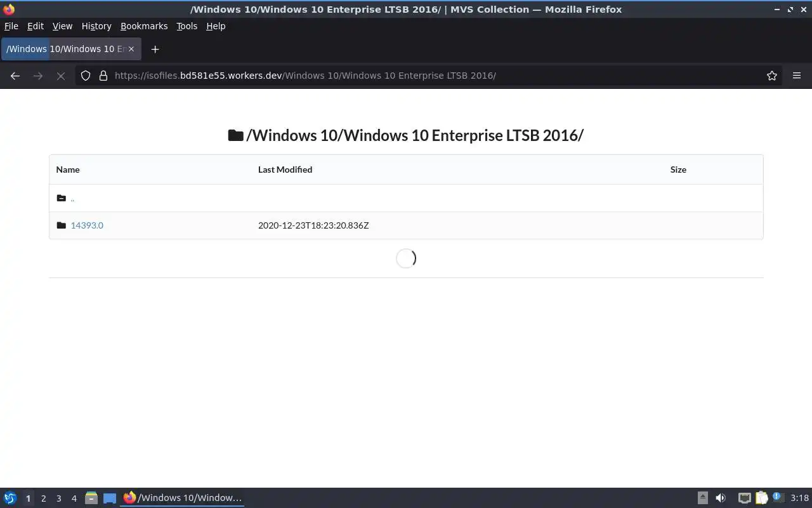812x508 pixels.
Task: Click the Name column header
Action: point(68,170)
